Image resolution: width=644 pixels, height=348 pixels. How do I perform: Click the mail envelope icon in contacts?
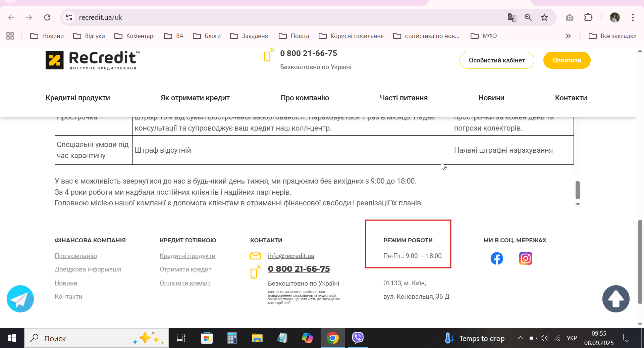256,256
